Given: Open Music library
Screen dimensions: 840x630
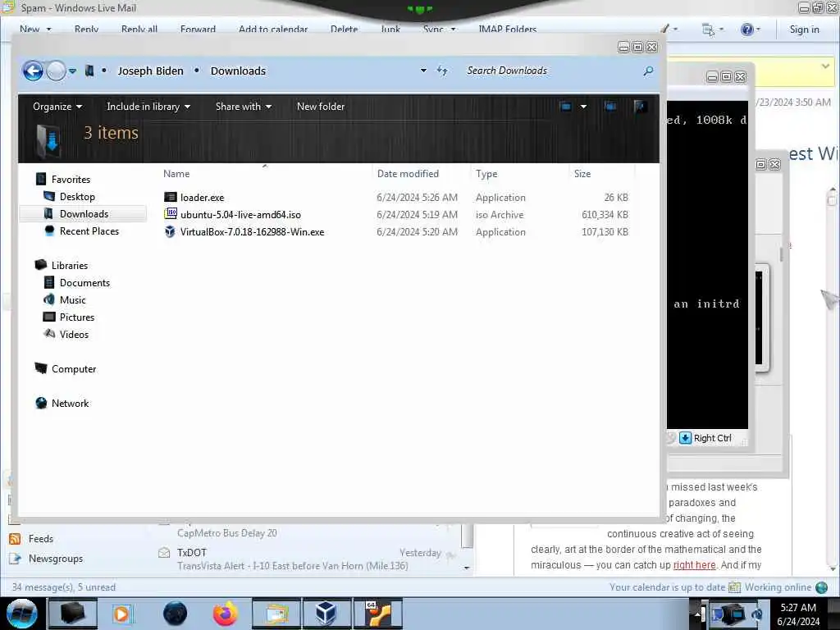Looking at the screenshot, I should point(72,300).
